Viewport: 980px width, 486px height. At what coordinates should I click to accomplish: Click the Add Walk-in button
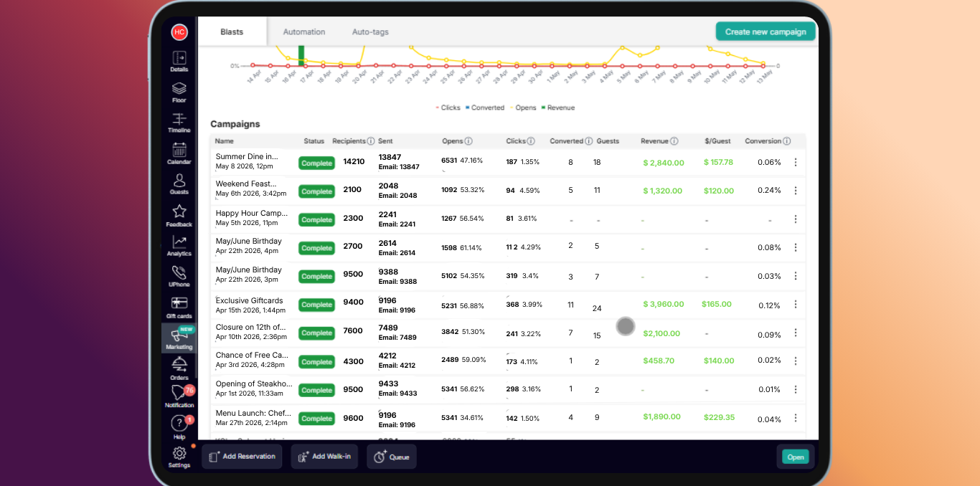324,457
